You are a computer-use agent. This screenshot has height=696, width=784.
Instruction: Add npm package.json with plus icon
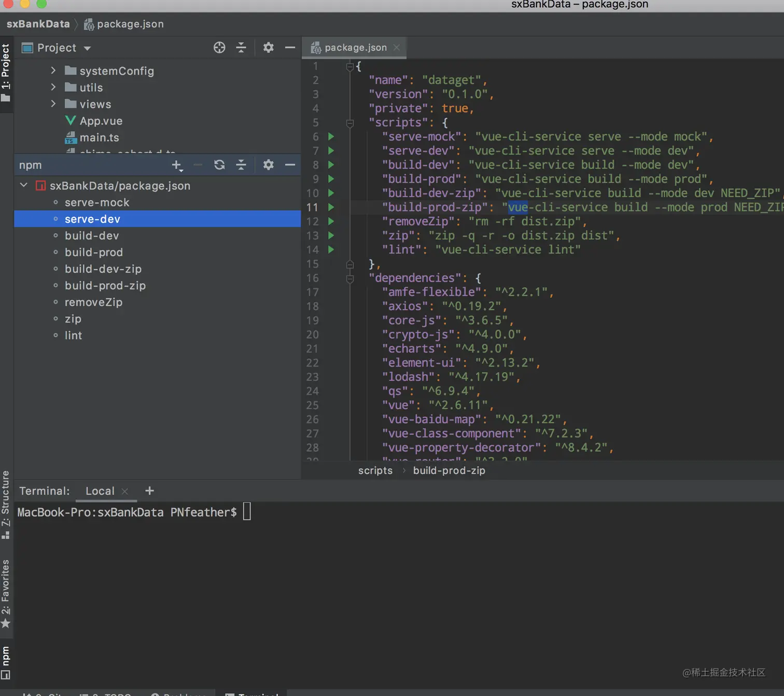coord(177,165)
